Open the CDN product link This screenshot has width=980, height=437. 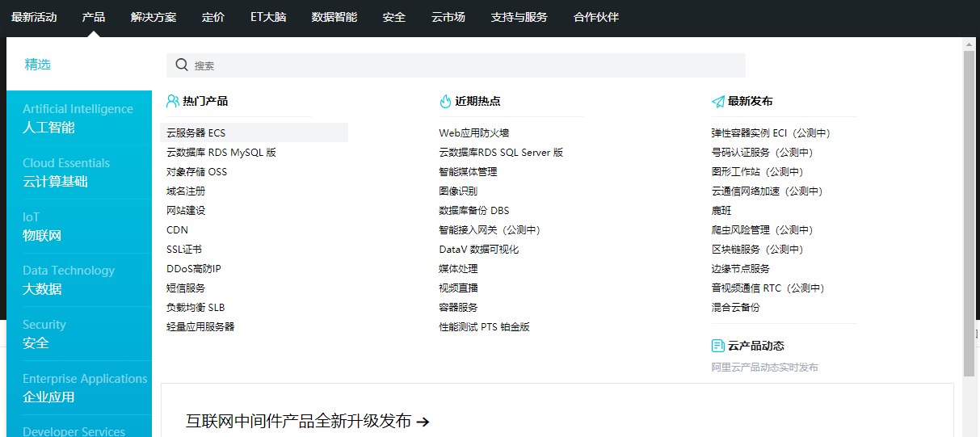177,229
